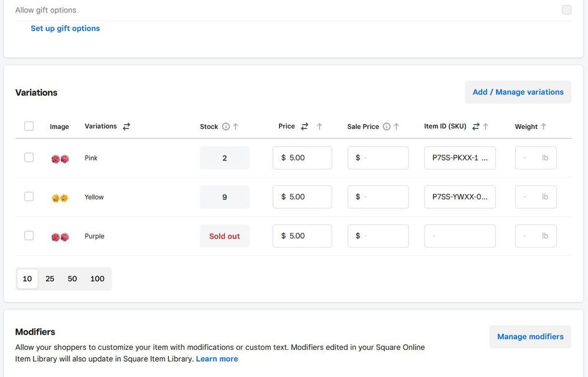This screenshot has width=588, height=377.
Task: Enable the Allow gift options checkbox
Action: click(x=566, y=10)
